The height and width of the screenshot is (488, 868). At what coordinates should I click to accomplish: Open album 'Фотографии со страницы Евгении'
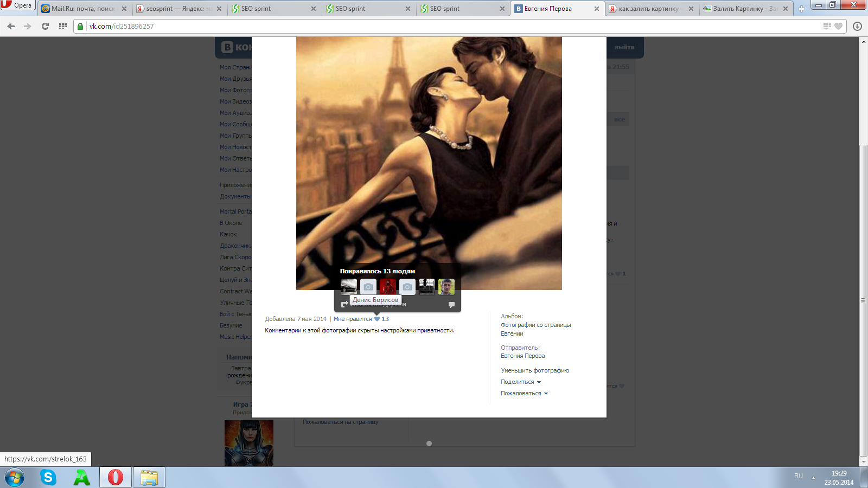535,329
